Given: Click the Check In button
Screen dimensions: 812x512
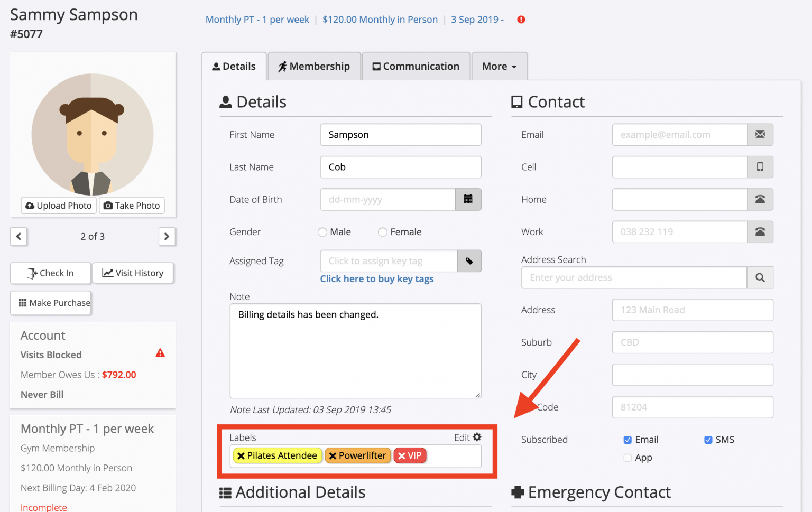Looking at the screenshot, I should point(51,273).
